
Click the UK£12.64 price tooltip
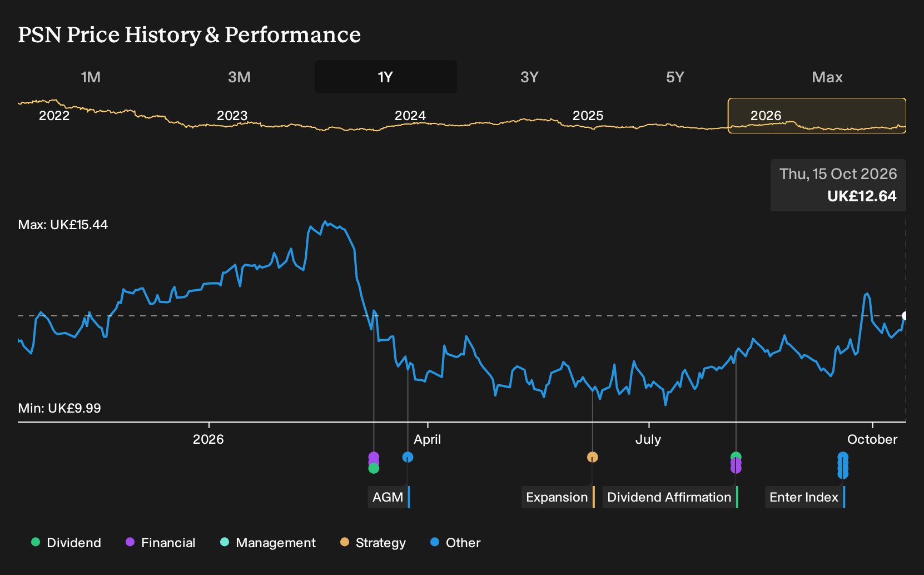pyautogui.click(x=838, y=185)
